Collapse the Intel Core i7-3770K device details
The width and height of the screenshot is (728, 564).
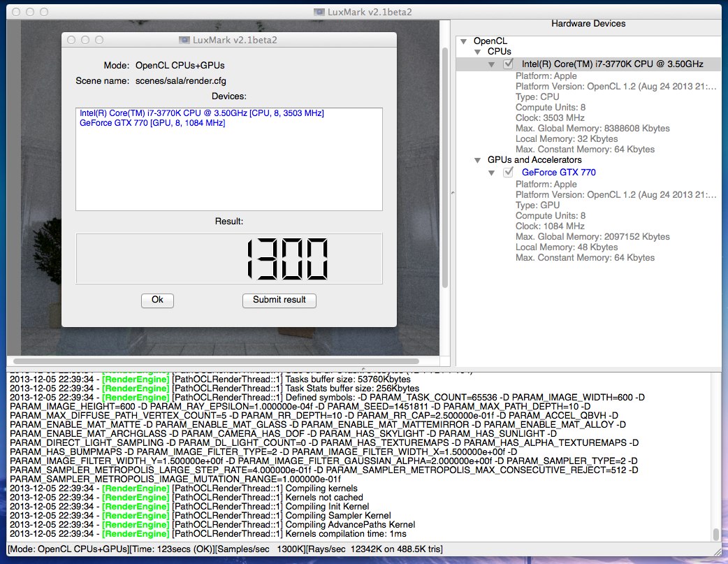491,64
